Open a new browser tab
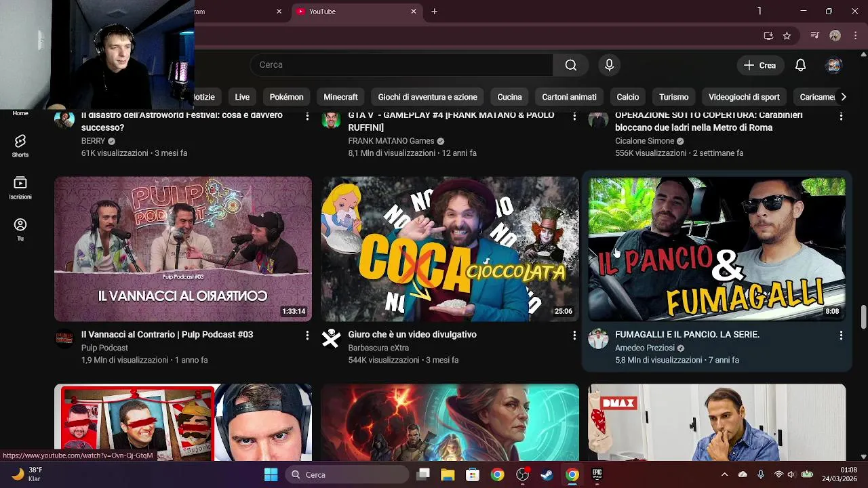Image resolution: width=868 pixels, height=488 pixels. pyautogui.click(x=434, y=12)
